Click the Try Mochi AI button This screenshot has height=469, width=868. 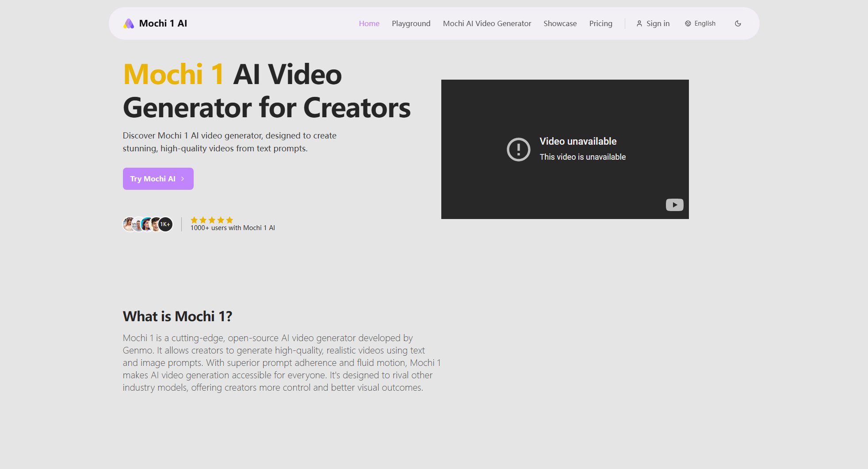(158, 179)
